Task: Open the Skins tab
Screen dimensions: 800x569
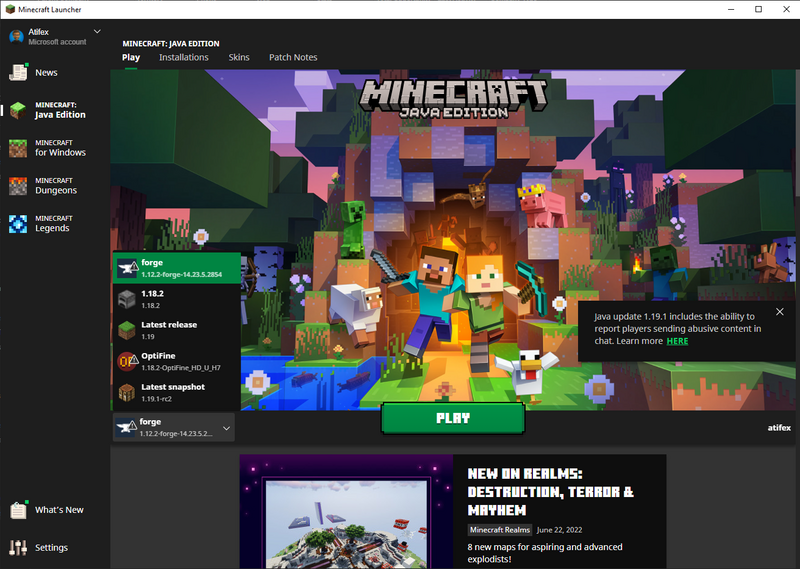Action: click(239, 57)
